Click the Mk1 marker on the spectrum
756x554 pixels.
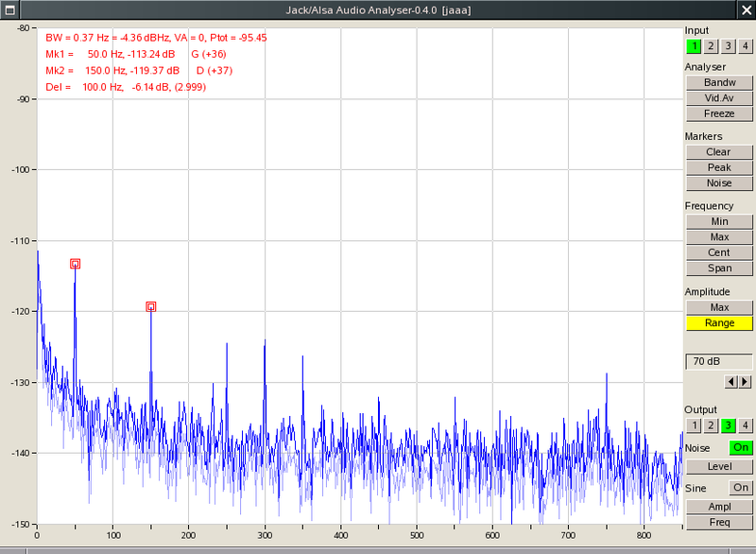[75, 264]
